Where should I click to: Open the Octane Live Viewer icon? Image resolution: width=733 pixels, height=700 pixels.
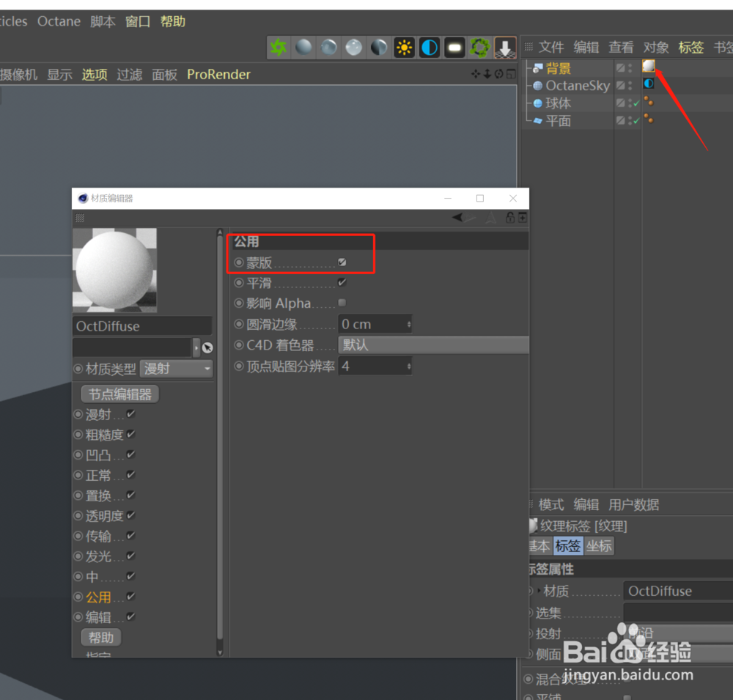(279, 47)
